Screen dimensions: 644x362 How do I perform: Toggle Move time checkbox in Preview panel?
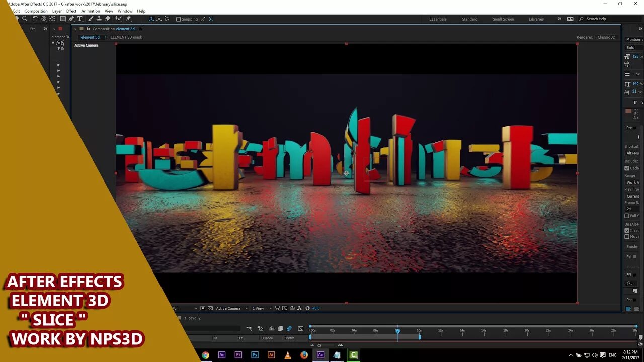(x=627, y=237)
